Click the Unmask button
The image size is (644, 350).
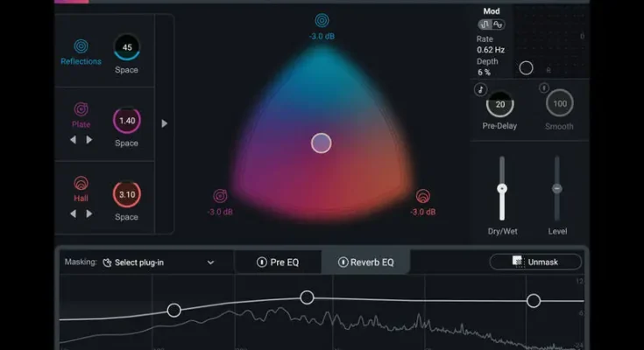click(x=535, y=262)
